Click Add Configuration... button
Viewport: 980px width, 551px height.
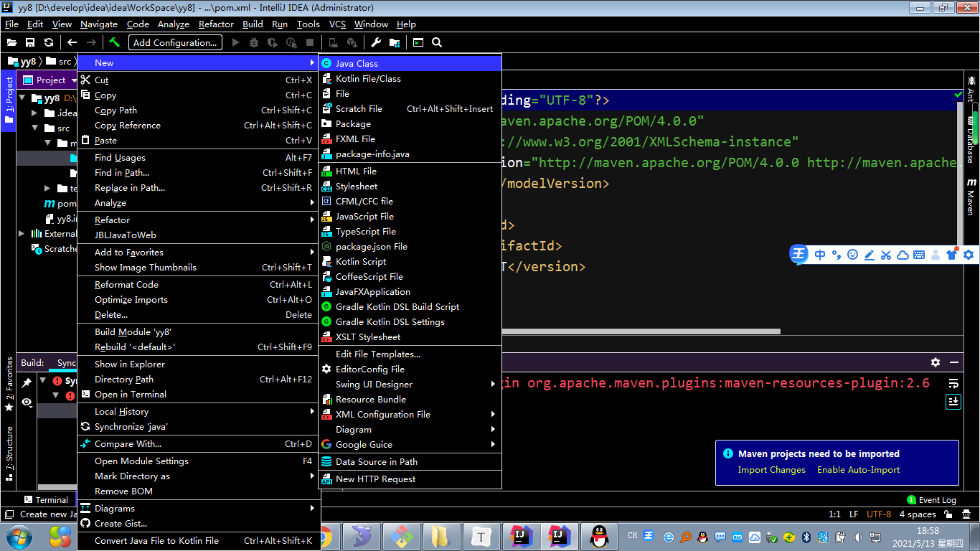coord(175,42)
